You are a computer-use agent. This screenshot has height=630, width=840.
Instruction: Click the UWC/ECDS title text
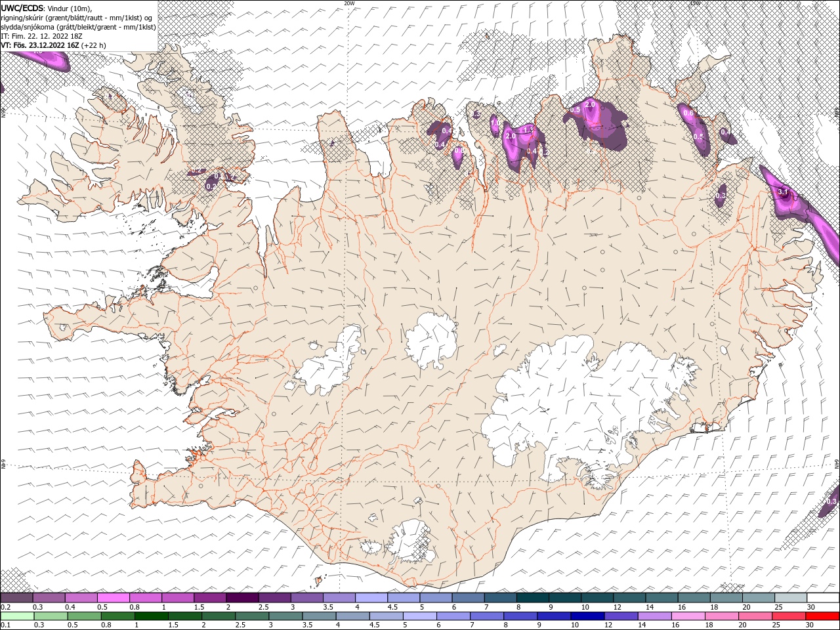click(22, 8)
